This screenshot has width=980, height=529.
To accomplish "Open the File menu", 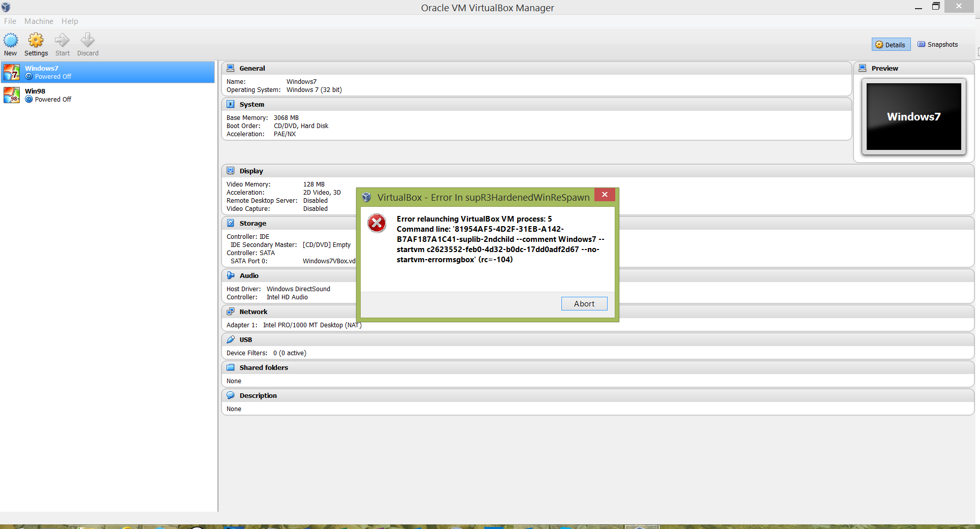I will coord(10,21).
